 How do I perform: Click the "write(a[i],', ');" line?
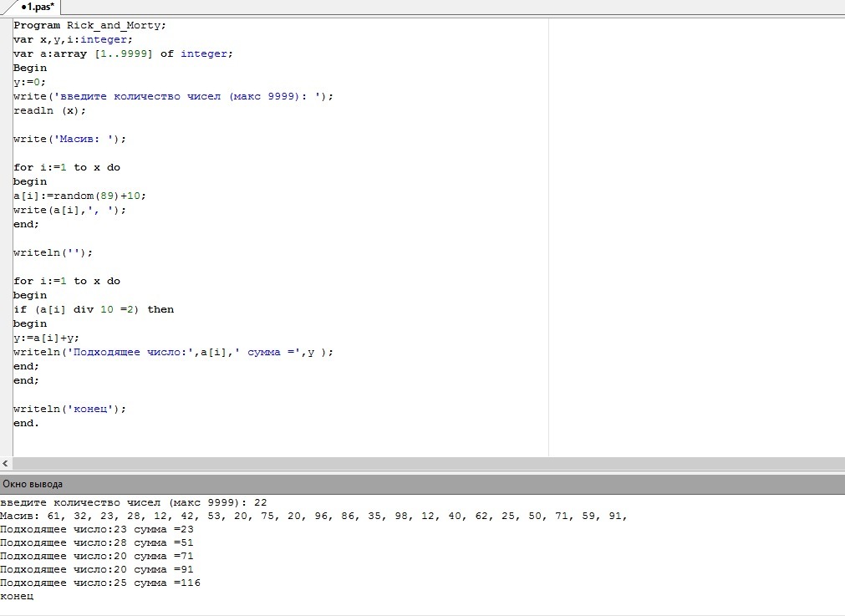tap(69, 210)
